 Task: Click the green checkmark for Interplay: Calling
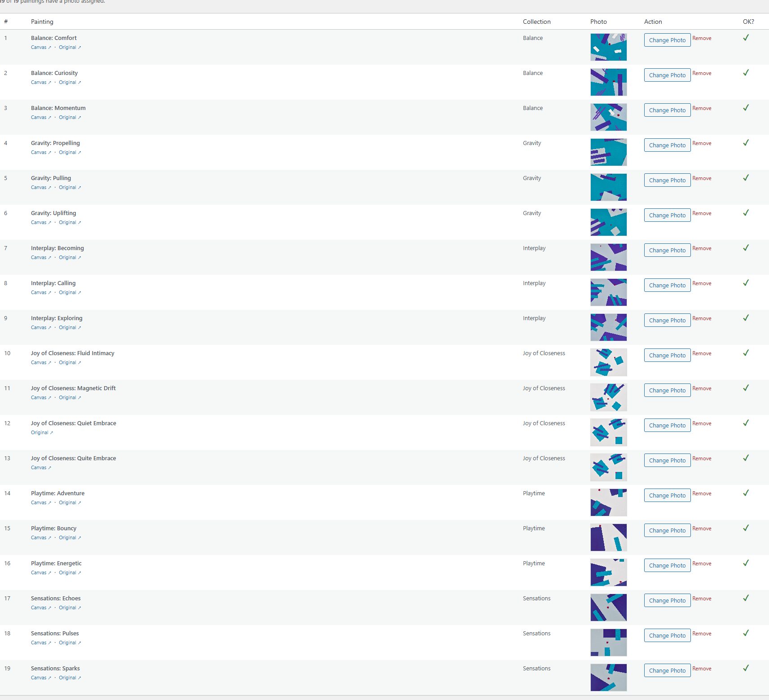746,283
